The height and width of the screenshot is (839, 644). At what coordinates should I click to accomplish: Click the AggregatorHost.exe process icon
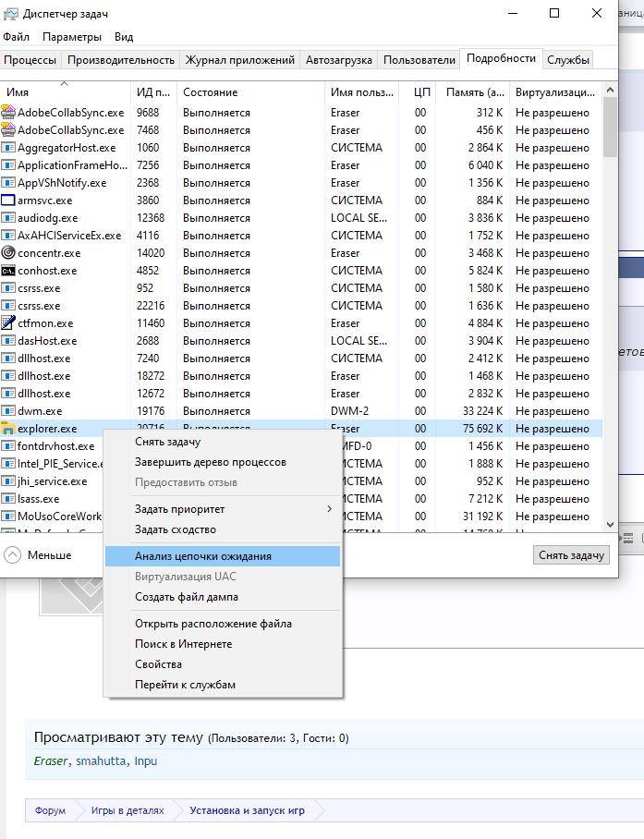(x=8, y=148)
